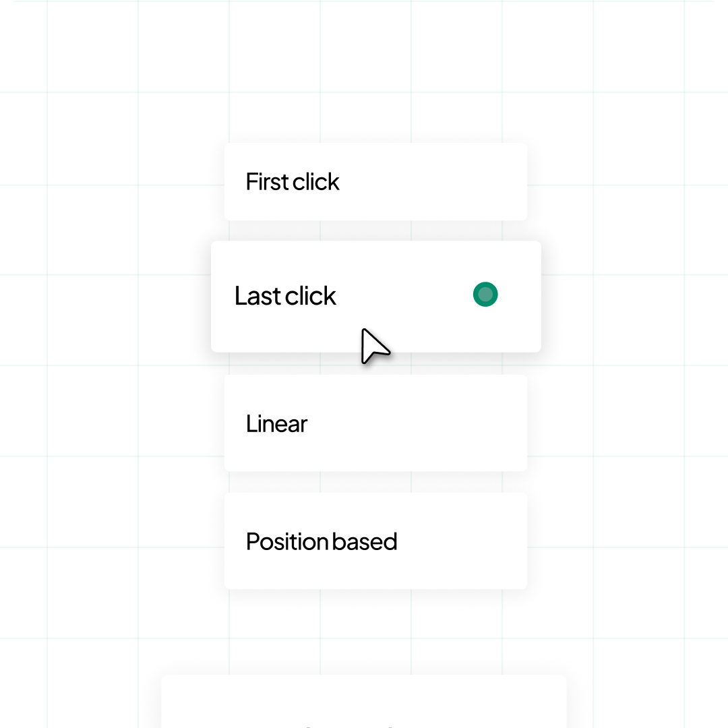Toggle the green radio dot on Last click

[x=485, y=295]
